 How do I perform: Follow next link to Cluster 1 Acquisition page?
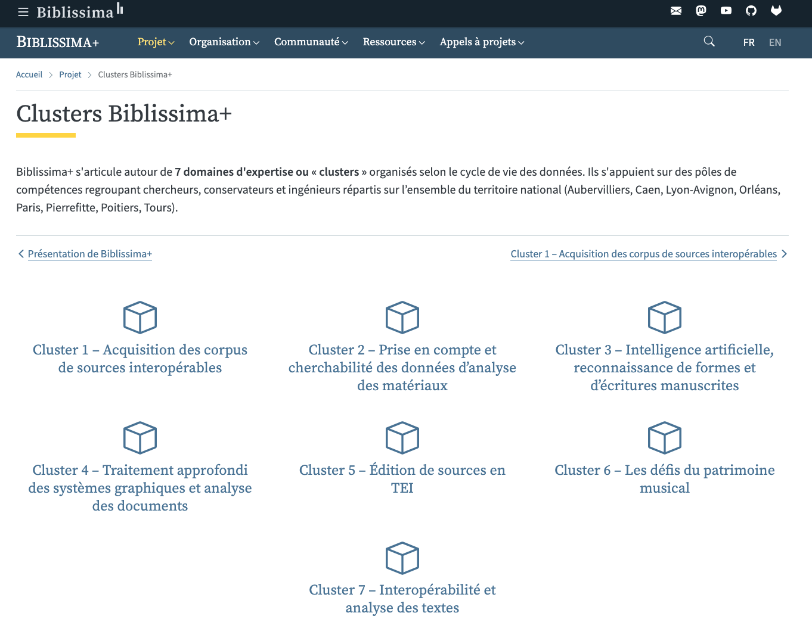pos(643,254)
